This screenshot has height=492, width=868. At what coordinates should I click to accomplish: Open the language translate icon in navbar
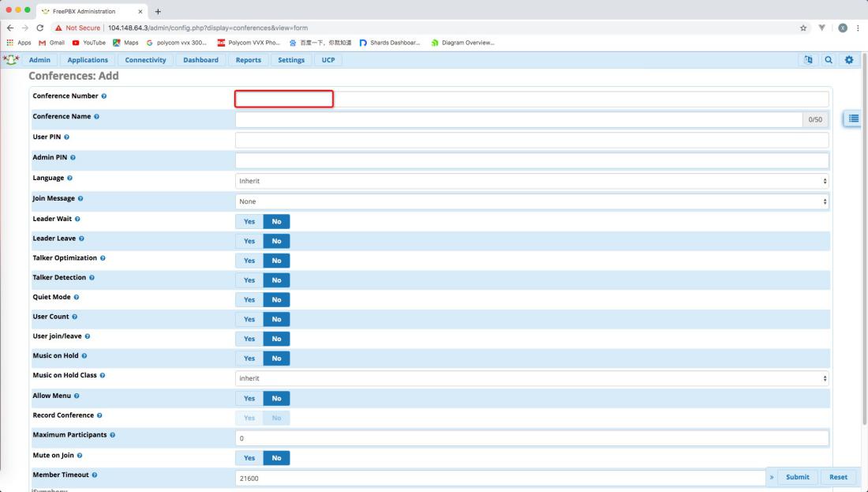pyautogui.click(x=808, y=60)
